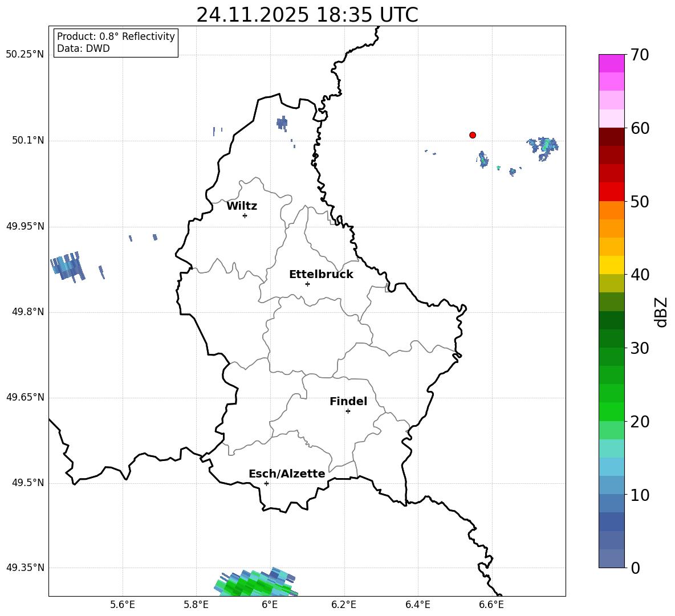675x616 pixels.
Task: Click the Findel station cross marker
Action: tap(348, 411)
